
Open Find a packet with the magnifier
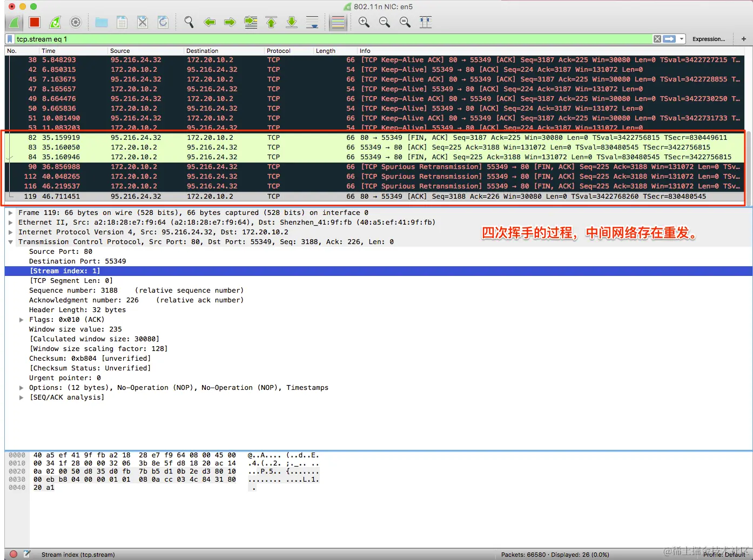(189, 22)
